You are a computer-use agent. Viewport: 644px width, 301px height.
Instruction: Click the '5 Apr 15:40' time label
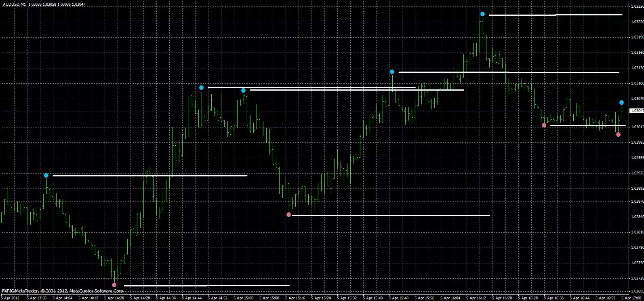pyautogui.click(x=373, y=298)
